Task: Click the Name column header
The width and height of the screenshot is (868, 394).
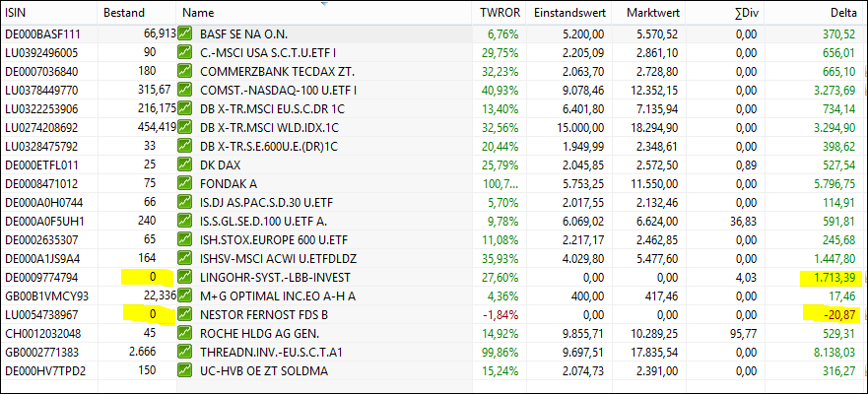Action: (x=198, y=14)
